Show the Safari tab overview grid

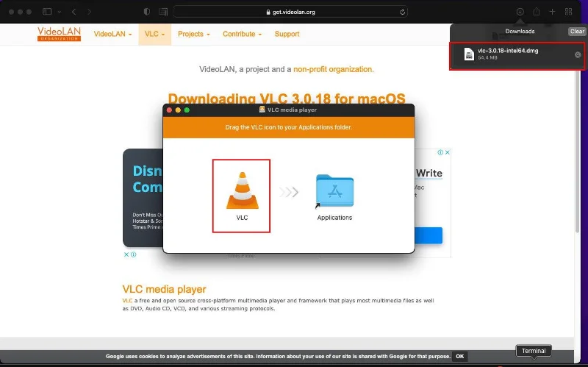pos(568,12)
